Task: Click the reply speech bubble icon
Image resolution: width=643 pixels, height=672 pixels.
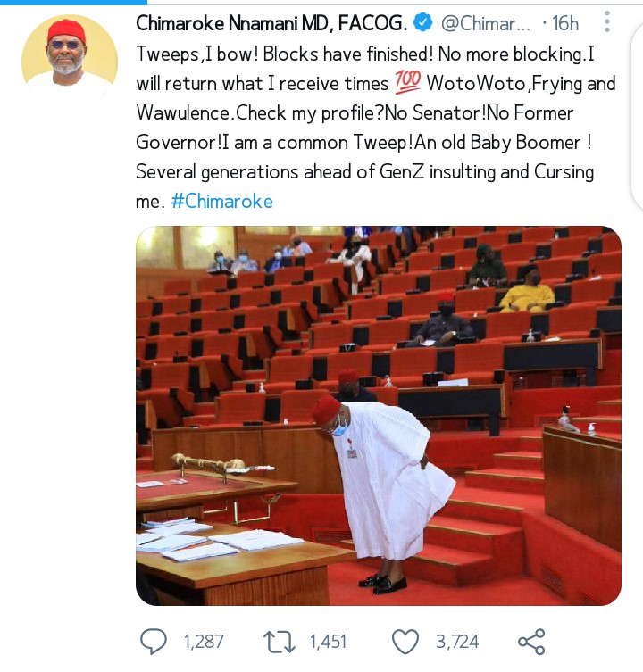Action: [154, 641]
